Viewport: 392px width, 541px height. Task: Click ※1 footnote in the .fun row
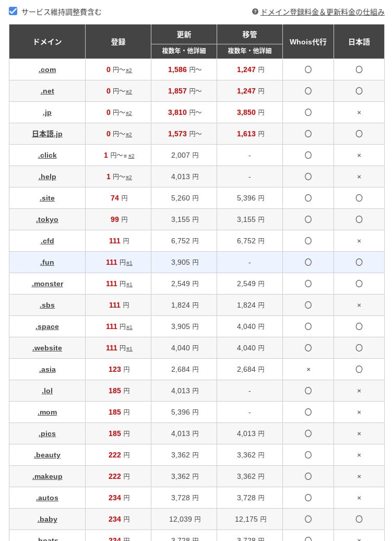tap(129, 263)
